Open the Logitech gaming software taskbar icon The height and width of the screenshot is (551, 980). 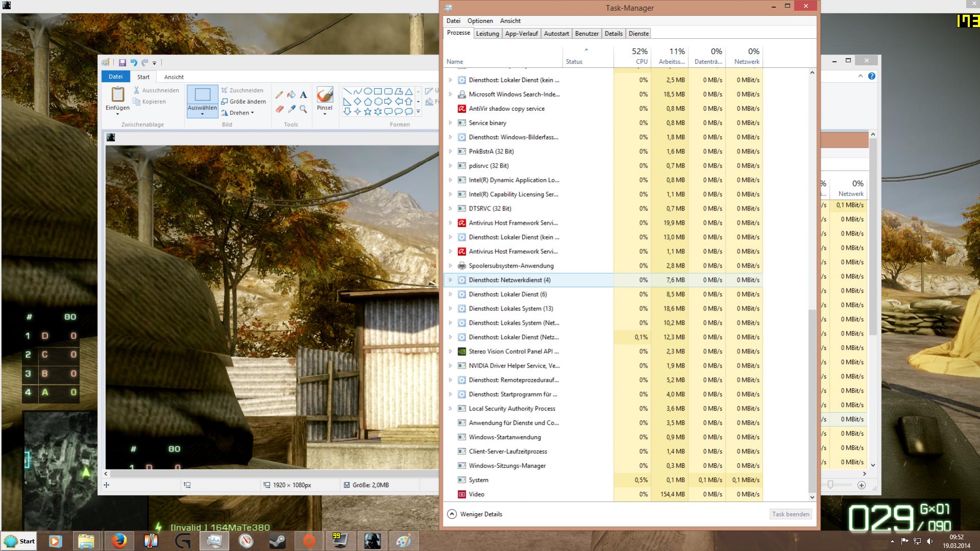click(182, 541)
